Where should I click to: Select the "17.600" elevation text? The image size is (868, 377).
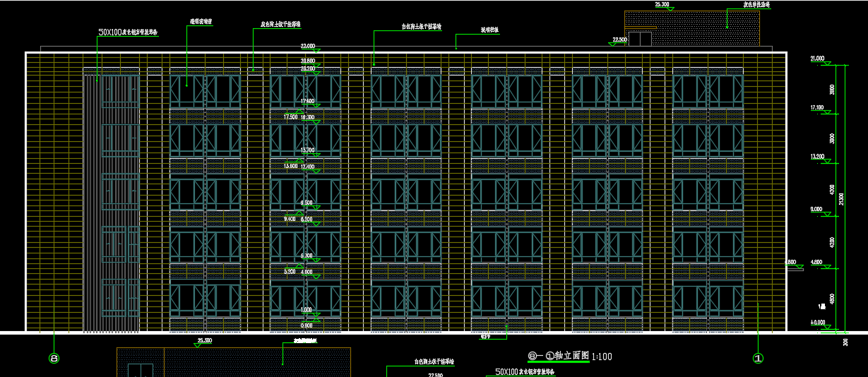coord(308,101)
